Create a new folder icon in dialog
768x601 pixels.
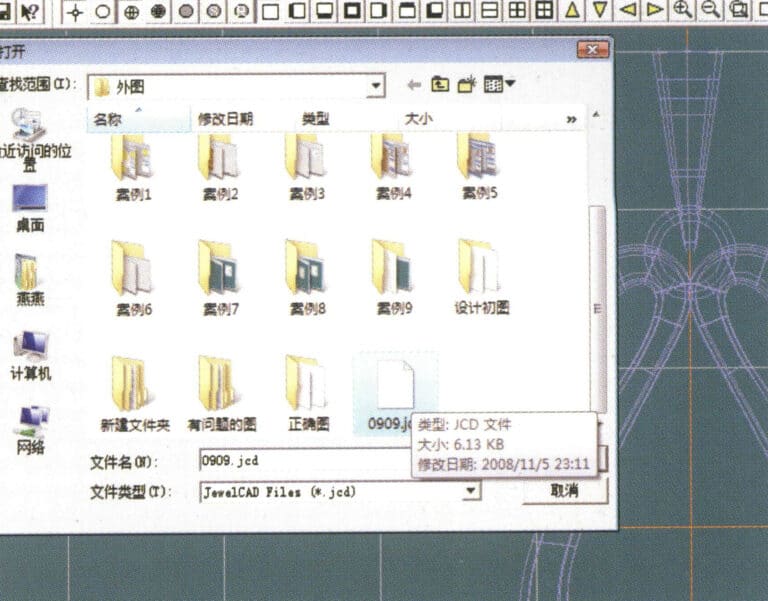467,84
